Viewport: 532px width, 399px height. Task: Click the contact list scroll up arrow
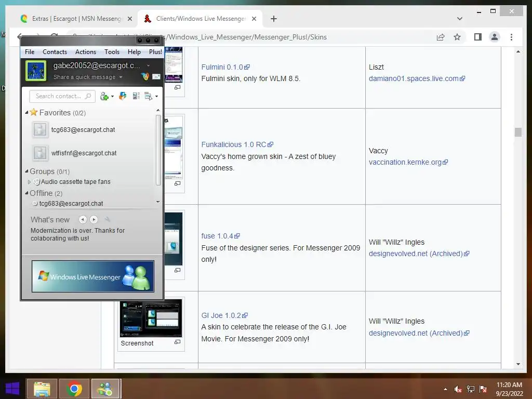point(158,110)
